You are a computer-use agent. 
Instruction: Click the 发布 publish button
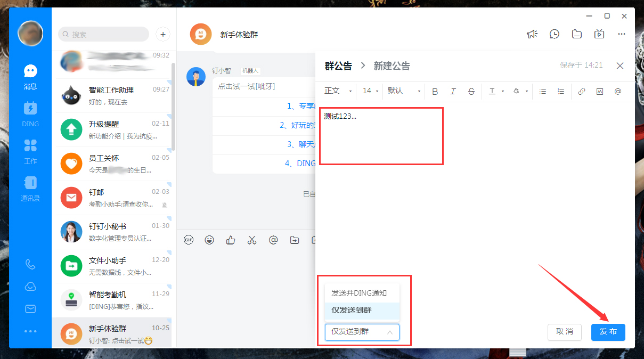pyautogui.click(x=608, y=332)
